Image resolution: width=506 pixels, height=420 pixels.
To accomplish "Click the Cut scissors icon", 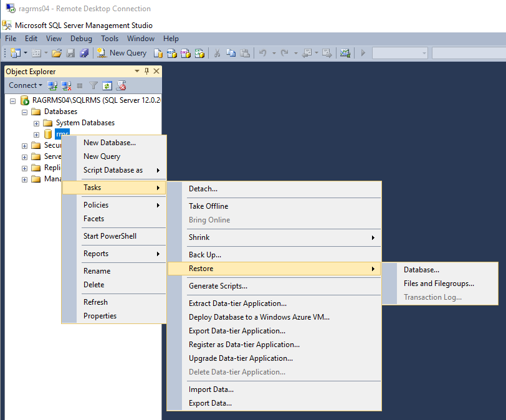I will (x=217, y=53).
